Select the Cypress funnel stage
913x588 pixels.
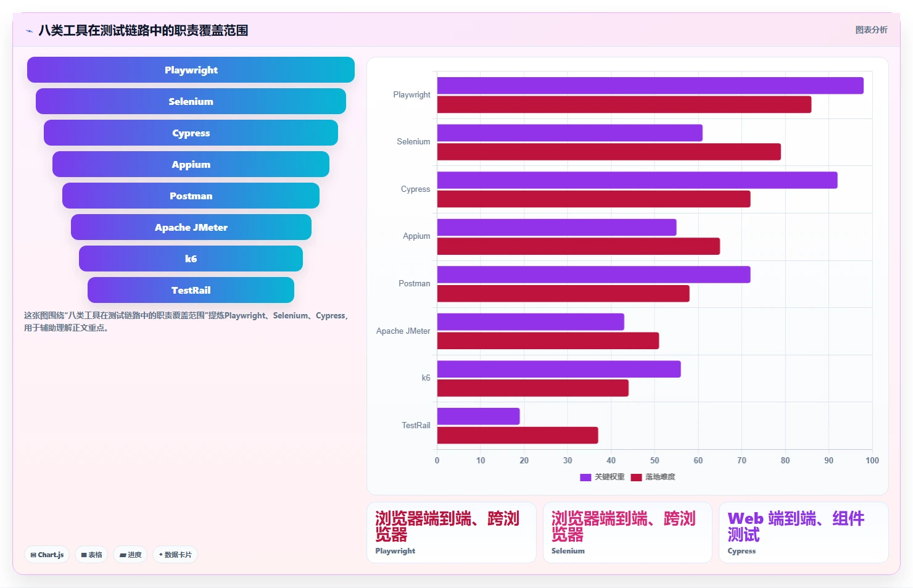(x=191, y=133)
